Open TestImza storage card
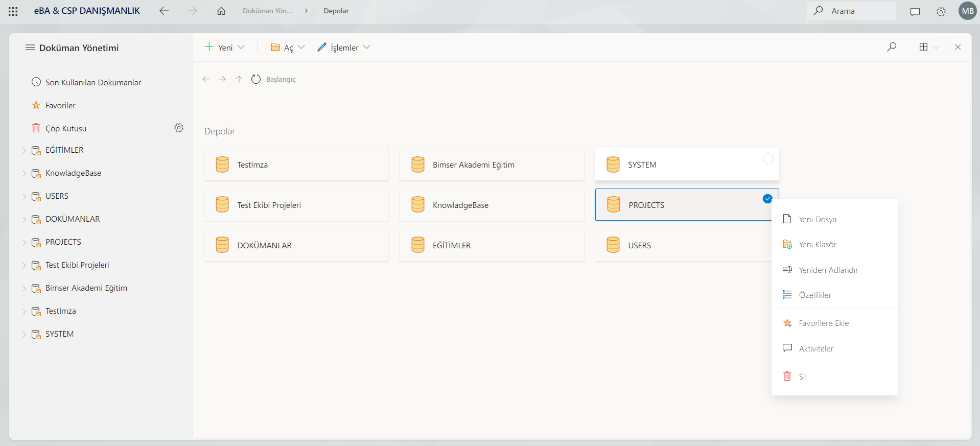This screenshot has height=446, width=980. point(296,165)
